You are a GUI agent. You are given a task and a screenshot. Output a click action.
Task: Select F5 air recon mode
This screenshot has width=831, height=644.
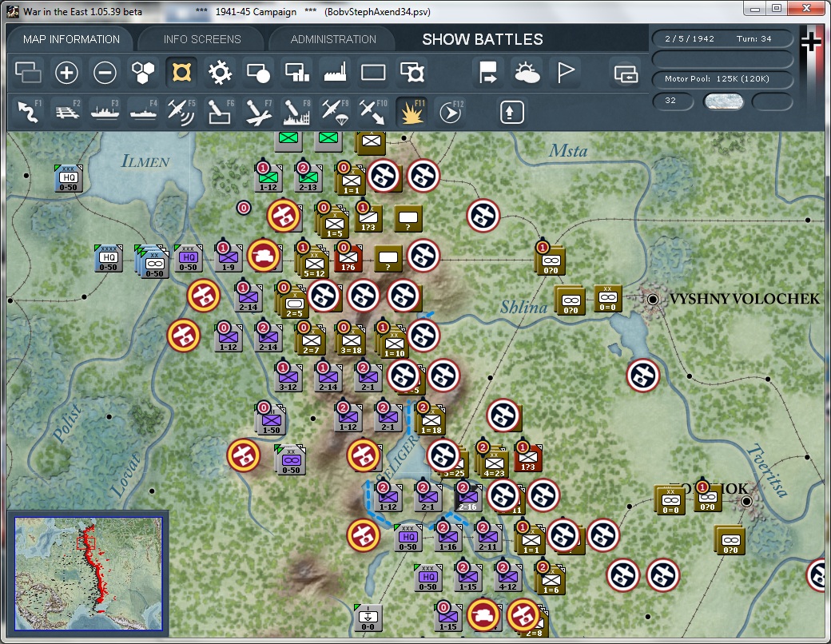181,112
